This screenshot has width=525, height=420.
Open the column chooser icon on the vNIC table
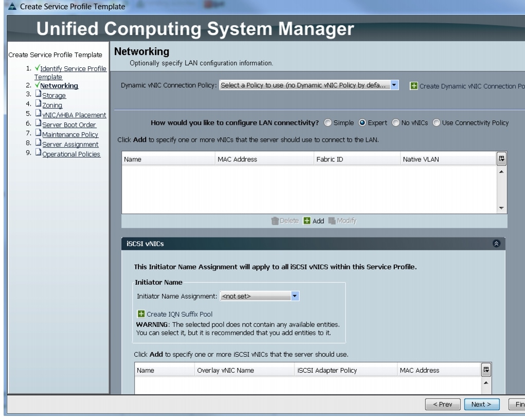[x=501, y=159]
